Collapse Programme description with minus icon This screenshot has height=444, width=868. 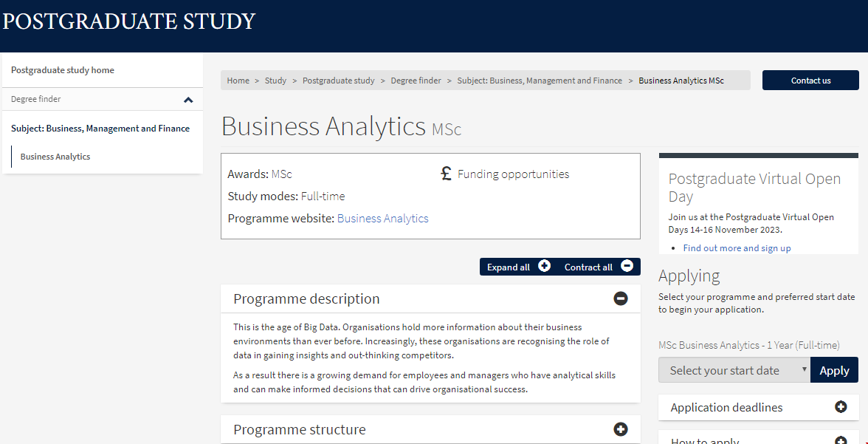pos(621,298)
